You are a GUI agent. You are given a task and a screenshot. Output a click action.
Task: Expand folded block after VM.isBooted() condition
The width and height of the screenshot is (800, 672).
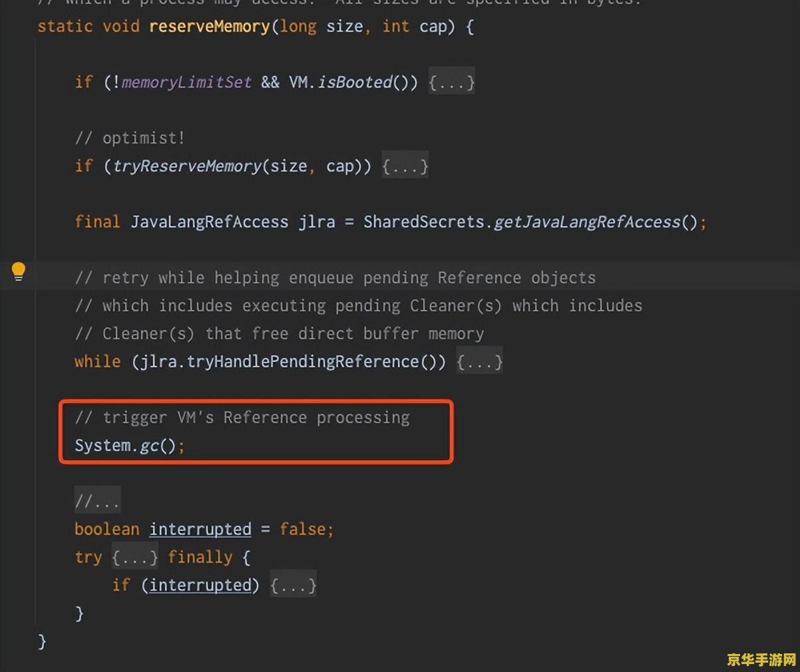(451, 83)
